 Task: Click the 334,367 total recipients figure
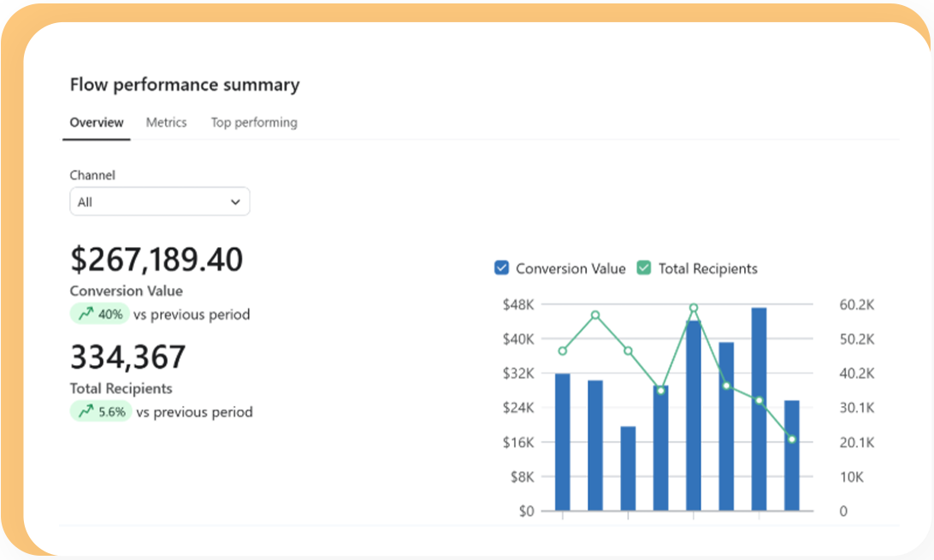(x=127, y=357)
